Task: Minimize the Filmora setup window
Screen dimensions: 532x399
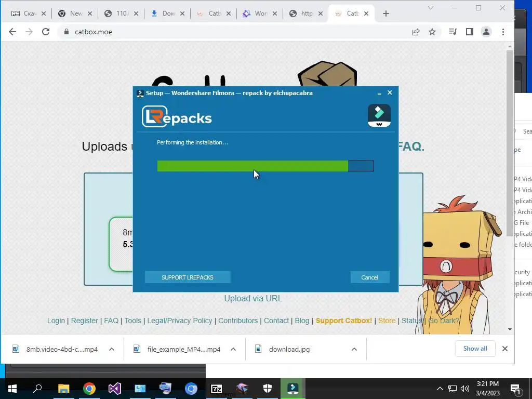Action: 379,93
